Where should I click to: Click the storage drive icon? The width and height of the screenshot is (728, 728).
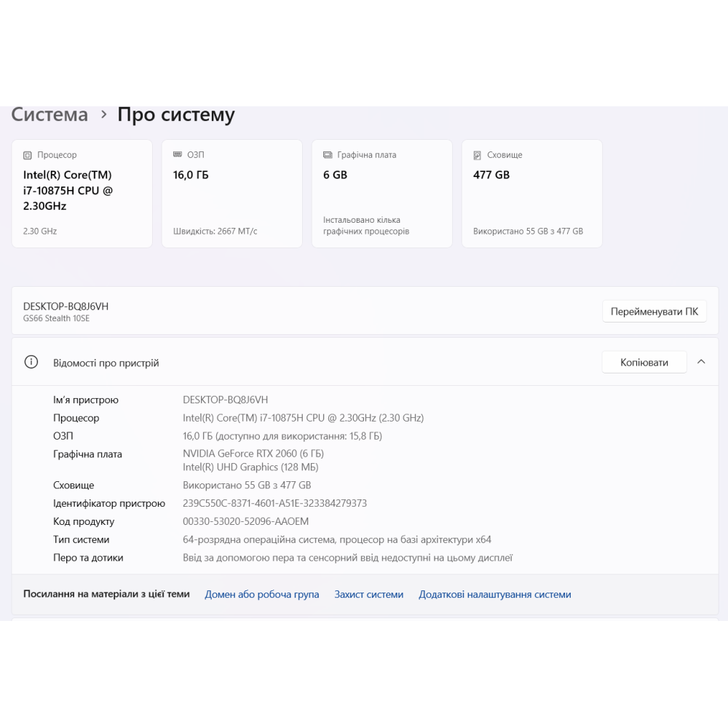[x=478, y=155]
